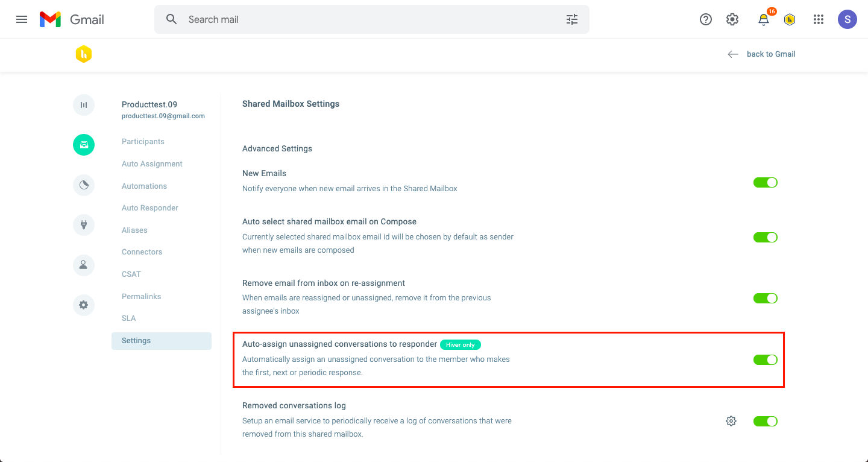Open the Gmail main menu hamburger icon
The width and height of the screenshot is (868, 462).
click(x=22, y=19)
